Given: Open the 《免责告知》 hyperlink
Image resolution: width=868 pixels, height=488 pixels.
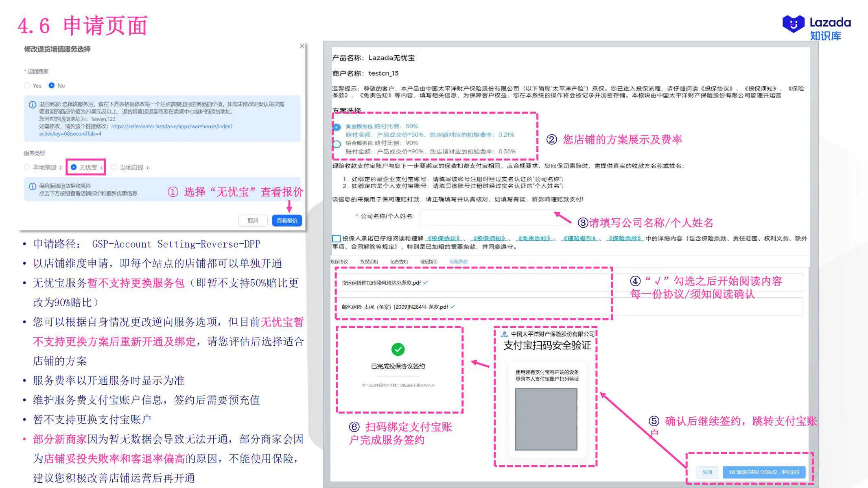Looking at the screenshot, I should [534, 238].
